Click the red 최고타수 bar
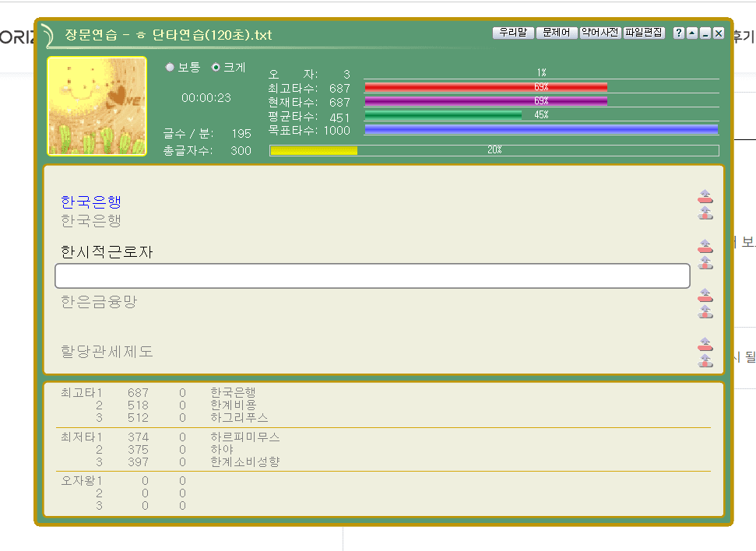 (x=486, y=87)
